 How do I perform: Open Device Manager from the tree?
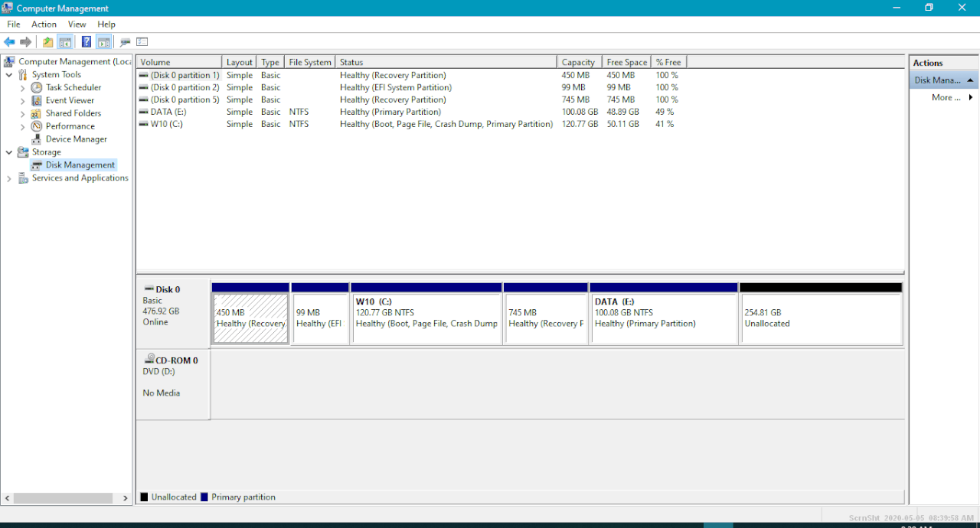click(76, 139)
